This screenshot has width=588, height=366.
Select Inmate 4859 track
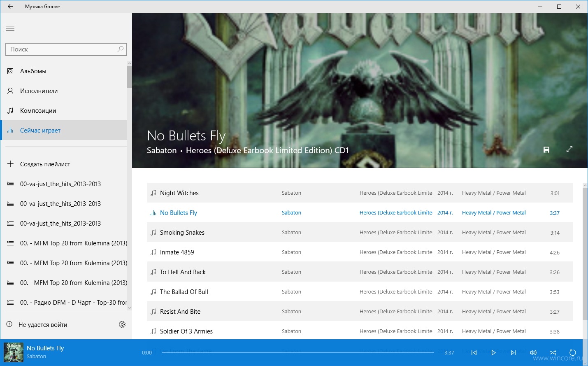pos(360,252)
